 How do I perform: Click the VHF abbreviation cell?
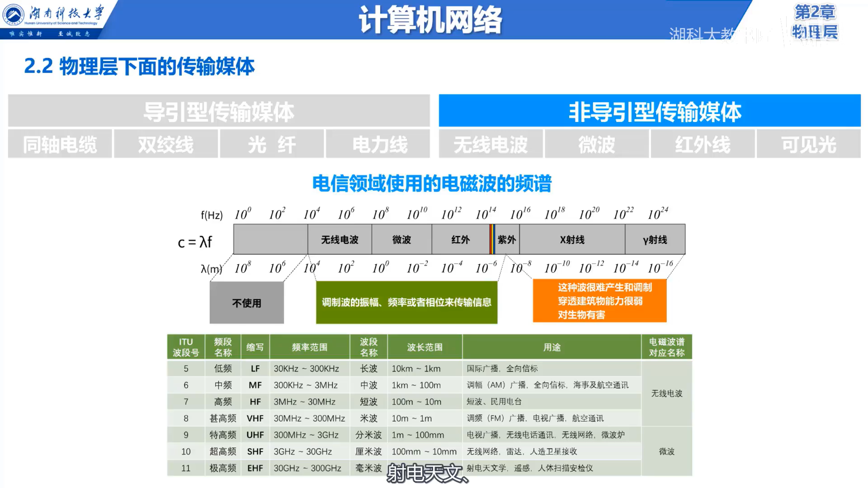click(255, 418)
